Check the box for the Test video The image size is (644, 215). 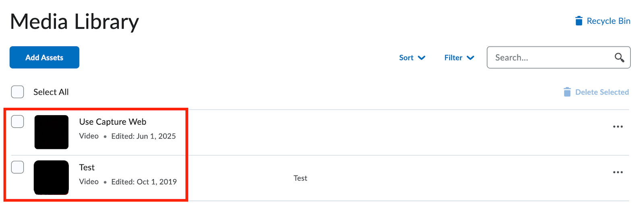(x=17, y=167)
